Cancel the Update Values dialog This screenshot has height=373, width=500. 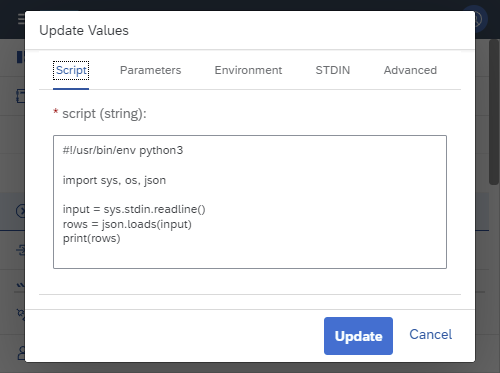pyautogui.click(x=430, y=334)
